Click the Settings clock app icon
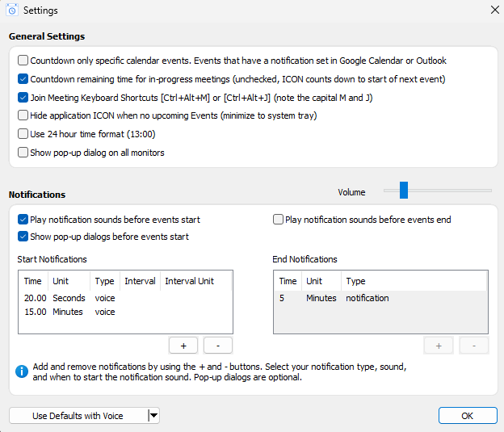 (x=12, y=10)
